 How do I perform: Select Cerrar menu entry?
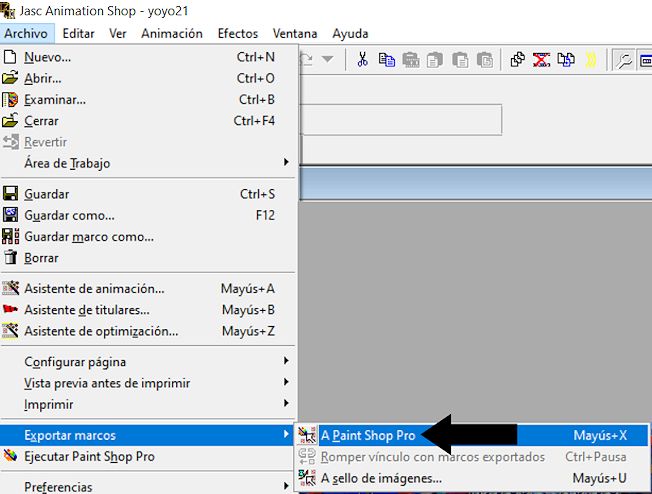click(x=148, y=121)
